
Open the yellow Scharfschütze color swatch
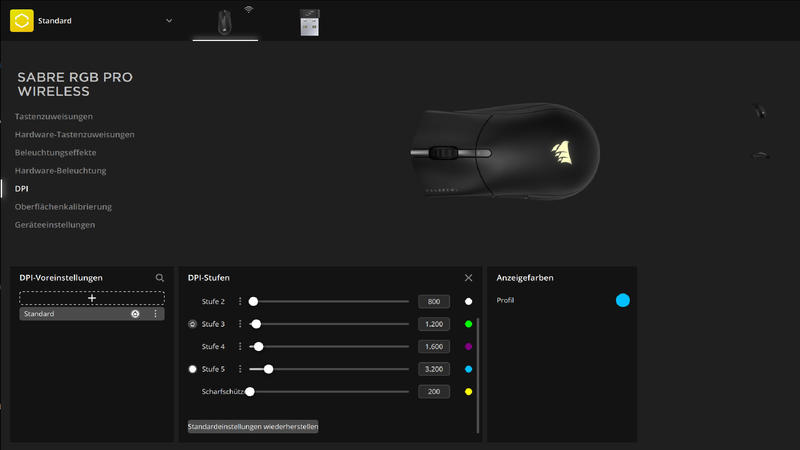click(468, 391)
